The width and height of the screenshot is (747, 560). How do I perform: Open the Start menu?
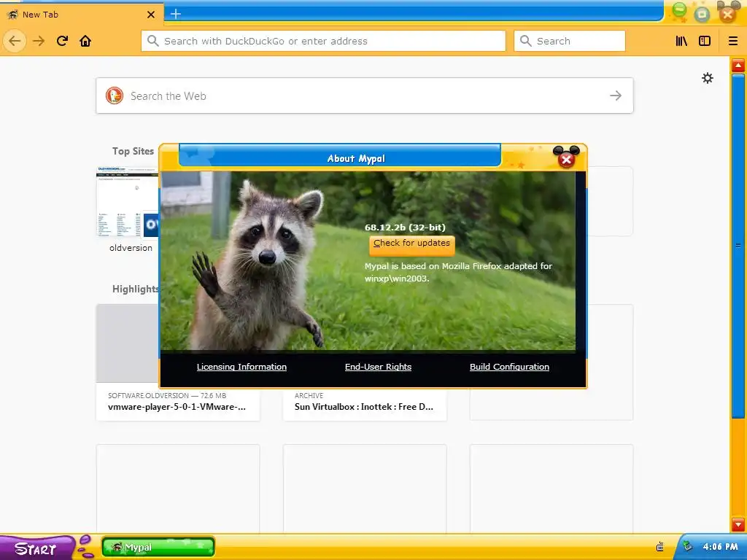coord(36,548)
